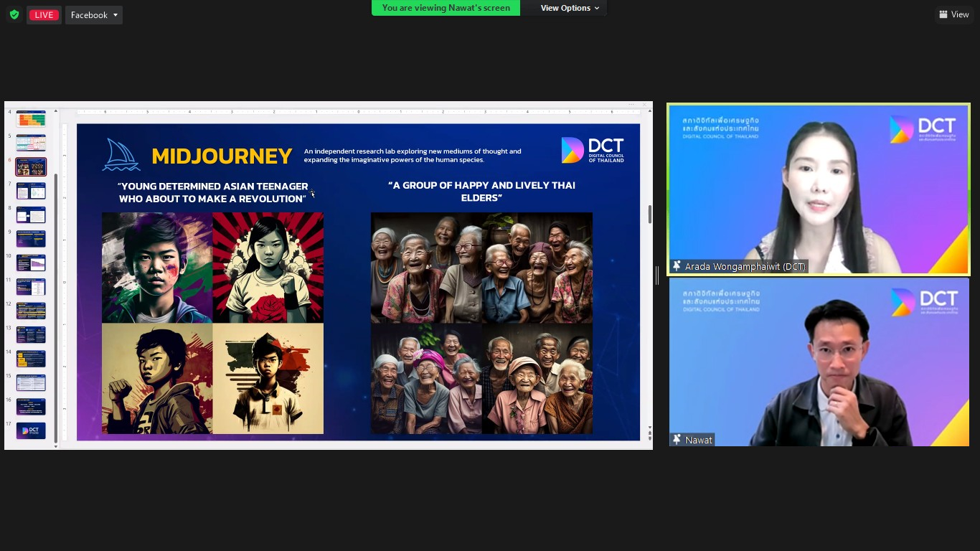This screenshot has height=551, width=980.
Task: Click 'A group of happy and lively Thai elders' text
Action: [481, 191]
